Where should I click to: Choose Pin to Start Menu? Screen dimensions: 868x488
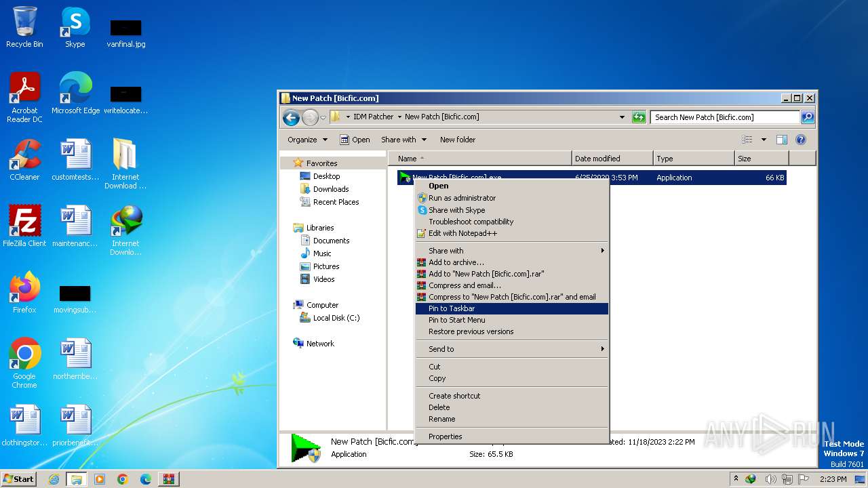click(511, 320)
